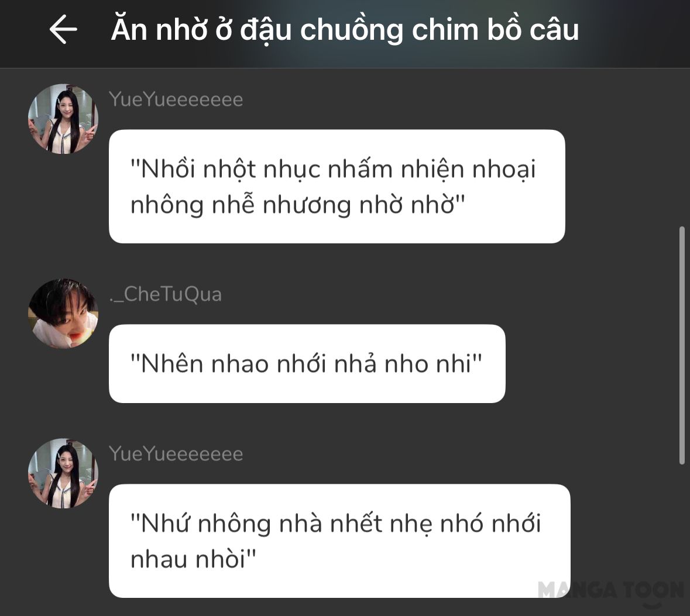Open the ._CheTuQua username link
The image size is (690, 616).
tap(166, 294)
